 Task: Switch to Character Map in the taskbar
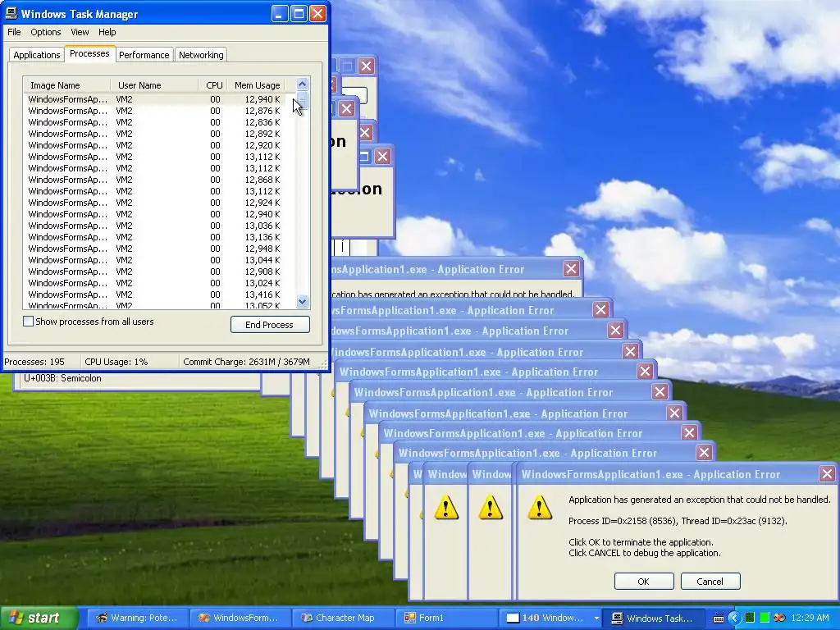[x=342, y=618]
